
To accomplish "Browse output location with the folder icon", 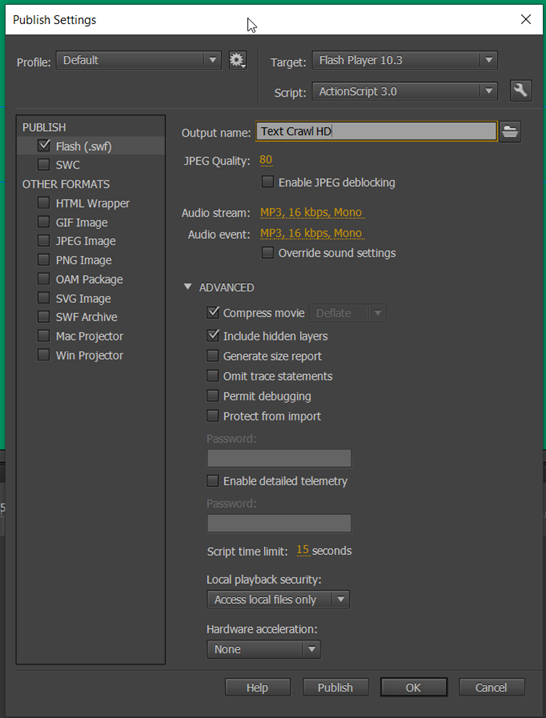I will (x=510, y=132).
